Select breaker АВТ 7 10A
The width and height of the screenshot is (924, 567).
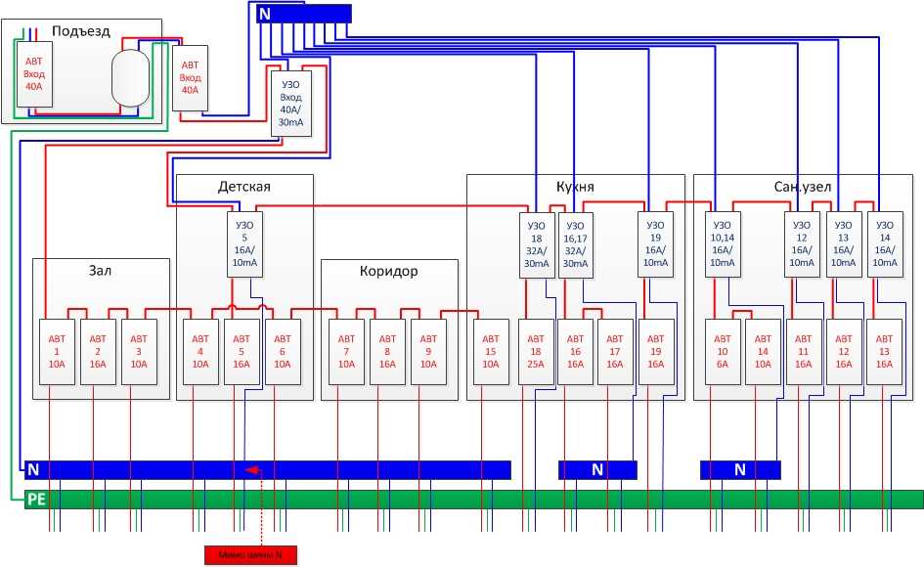tap(346, 352)
